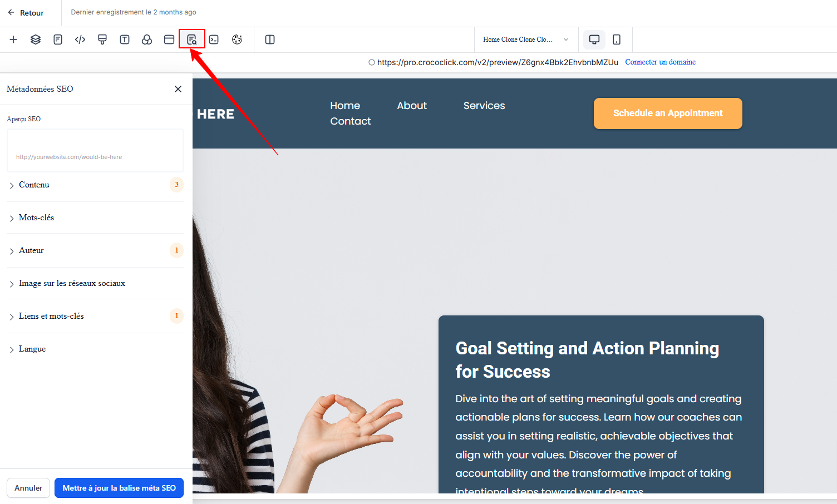Open the custom code brackets icon
837x504 pixels.
80,39
